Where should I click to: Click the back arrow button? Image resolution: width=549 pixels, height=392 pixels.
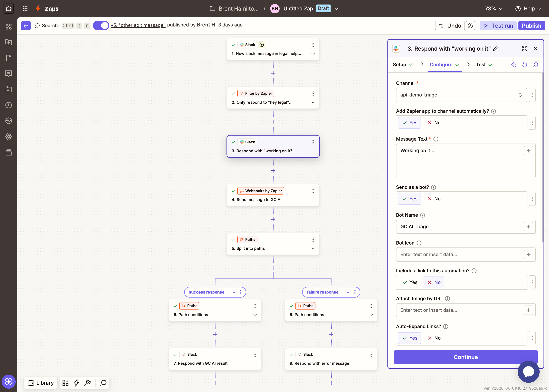(x=26, y=25)
